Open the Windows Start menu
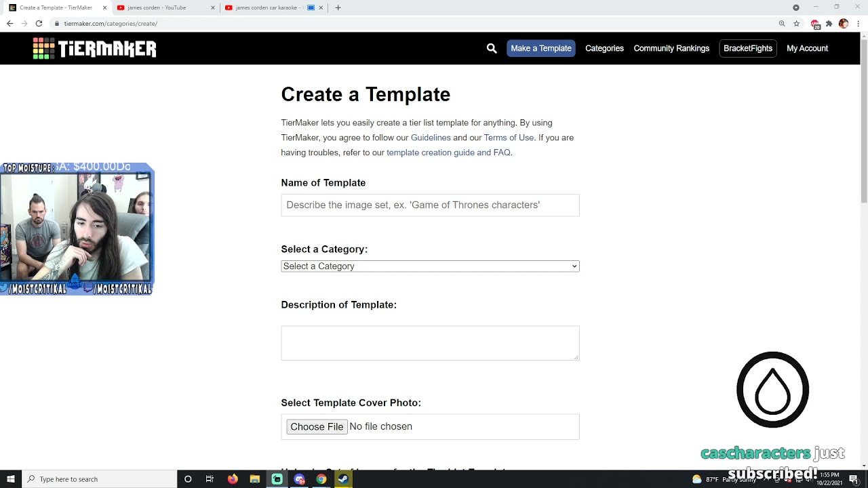Image resolution: width=868 pixels, height=488 pixels. coord(11,479)
